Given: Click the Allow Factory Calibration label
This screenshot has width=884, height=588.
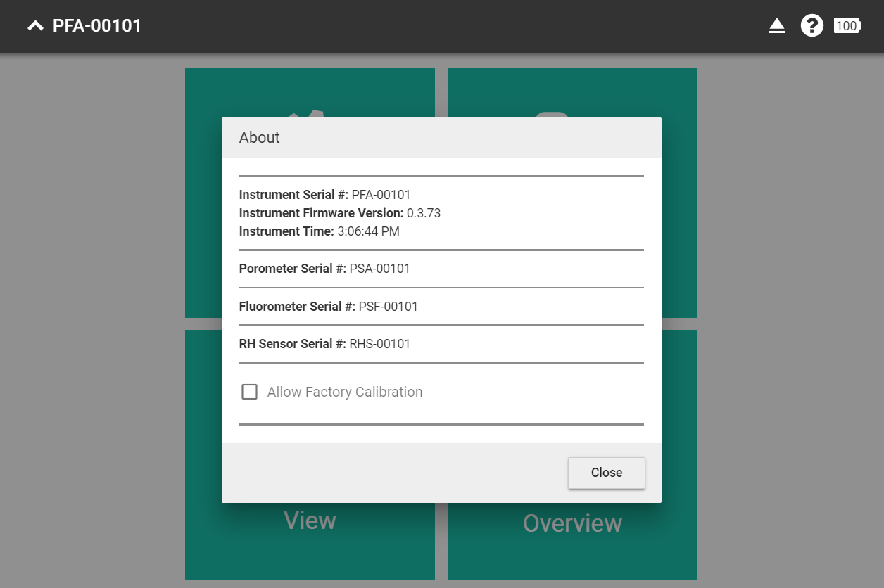Looking at the screenshot, I should tap(345, 392).
